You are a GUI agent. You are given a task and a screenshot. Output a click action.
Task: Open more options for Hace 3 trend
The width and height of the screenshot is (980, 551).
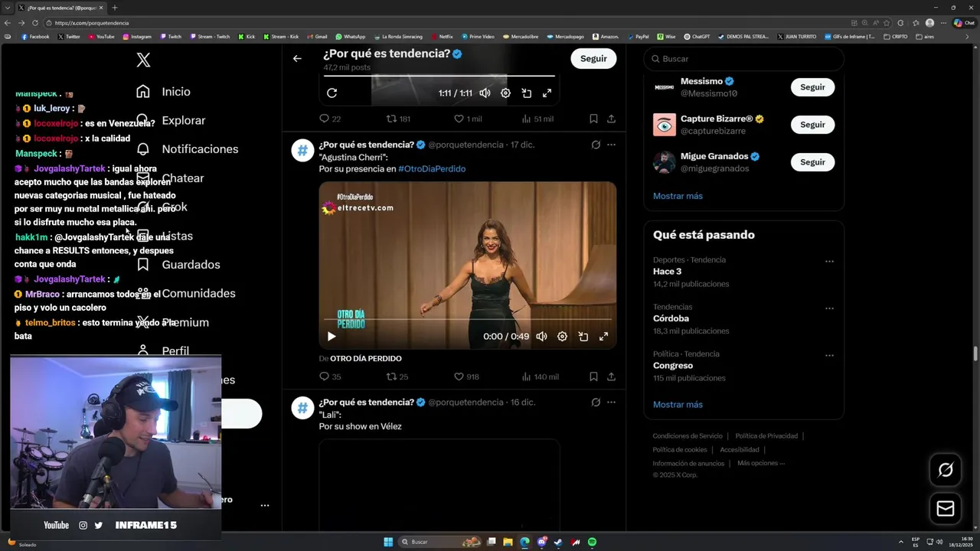coord(829,262)
